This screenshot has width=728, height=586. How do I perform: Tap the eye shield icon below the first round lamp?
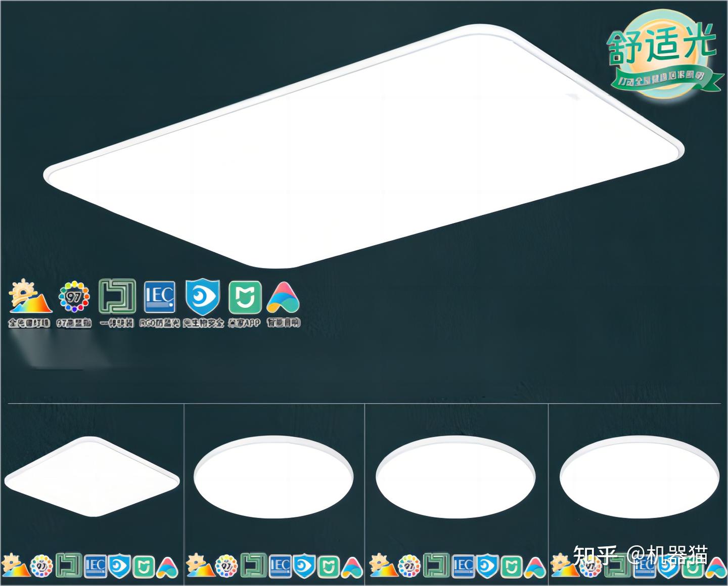click(x=304, y=567)
